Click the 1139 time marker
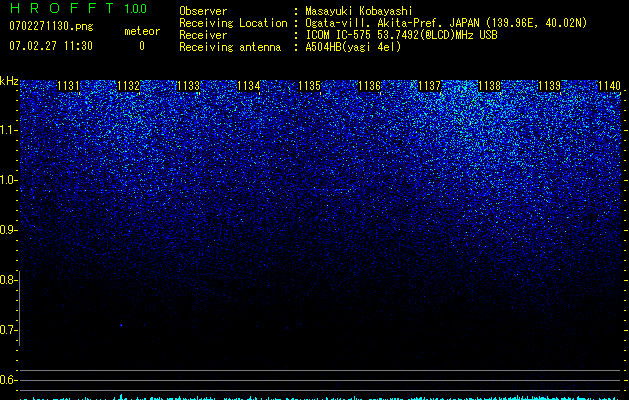Screen dimensions: 629x400 click(x=550, y=86)
